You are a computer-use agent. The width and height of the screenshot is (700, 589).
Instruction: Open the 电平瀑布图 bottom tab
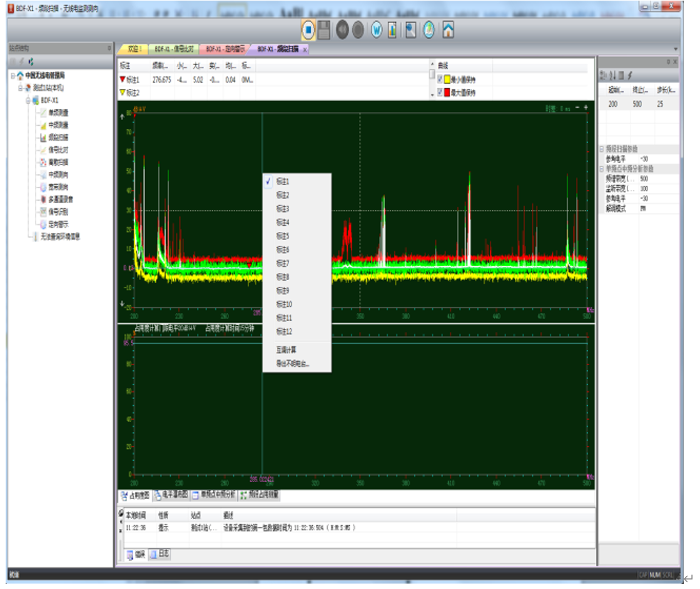point(171,495)
